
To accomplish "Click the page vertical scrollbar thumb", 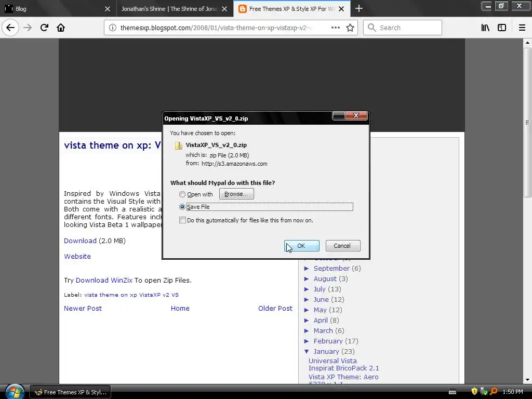I will coord(527,123).
